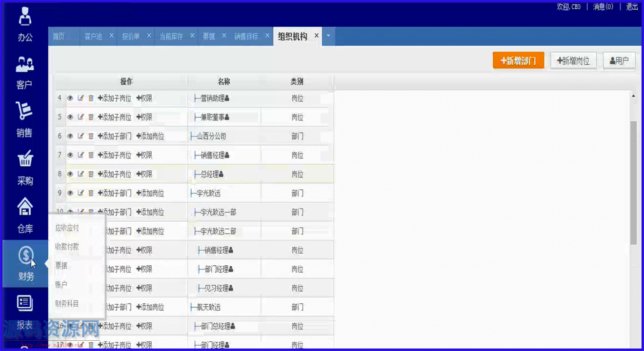
Task: Click the 新增岗位 button
Action: click(x=573, y=60)
